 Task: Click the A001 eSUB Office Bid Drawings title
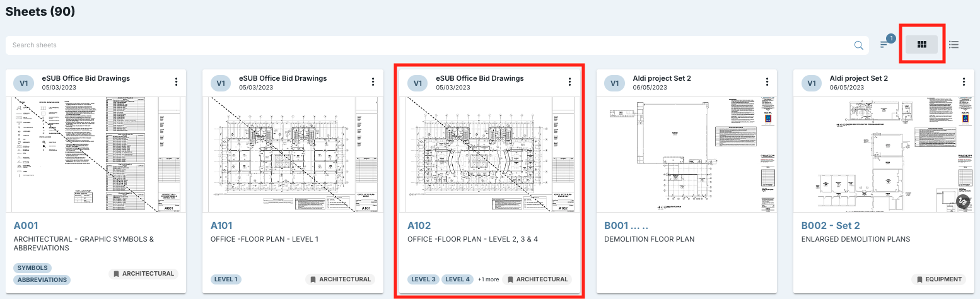(x=86, y=78)
